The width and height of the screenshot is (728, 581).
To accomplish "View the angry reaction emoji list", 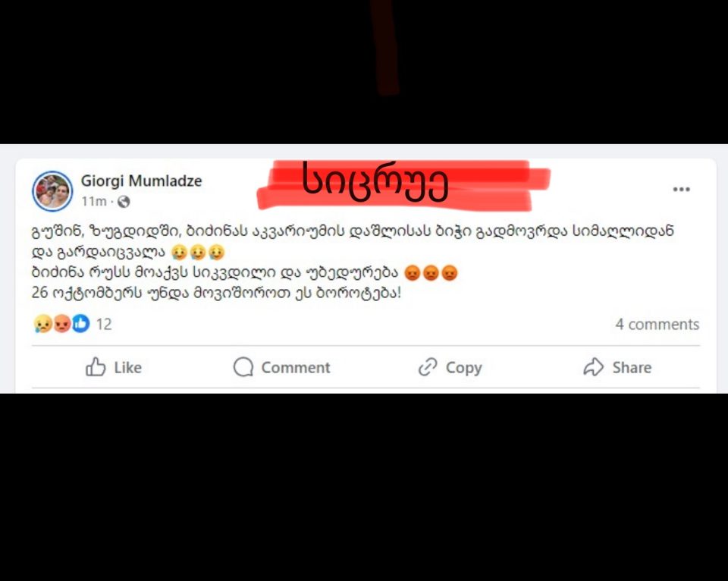I will click(x=61, y=323).
